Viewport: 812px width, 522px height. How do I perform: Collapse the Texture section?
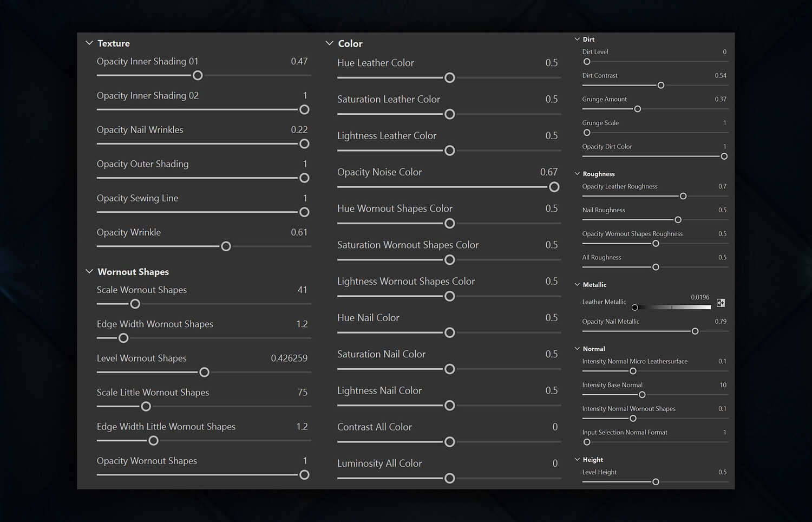(x=89, y=43)
